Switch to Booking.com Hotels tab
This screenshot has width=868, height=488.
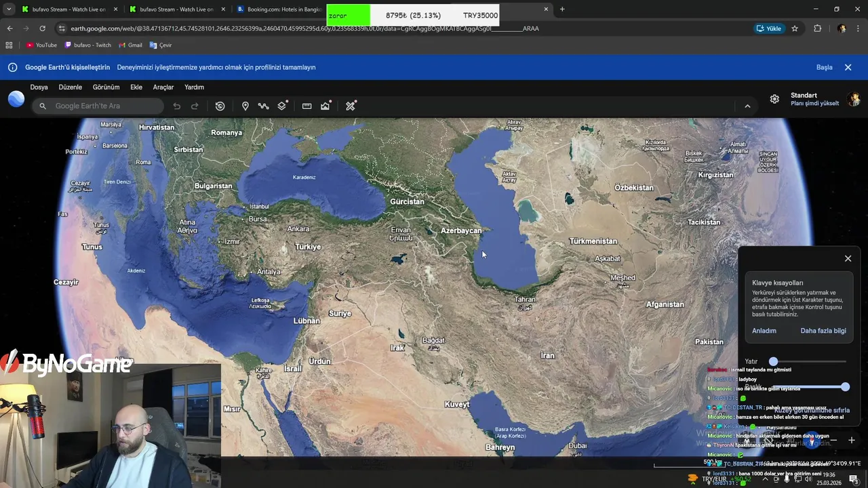tap(278, 9)
